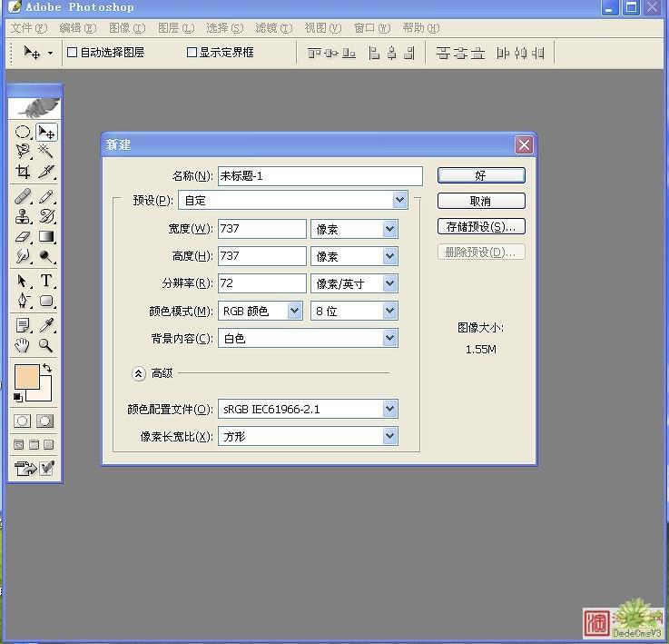
Task: Open the 预设 preset dropdown
Action: (x=399, y=200)
